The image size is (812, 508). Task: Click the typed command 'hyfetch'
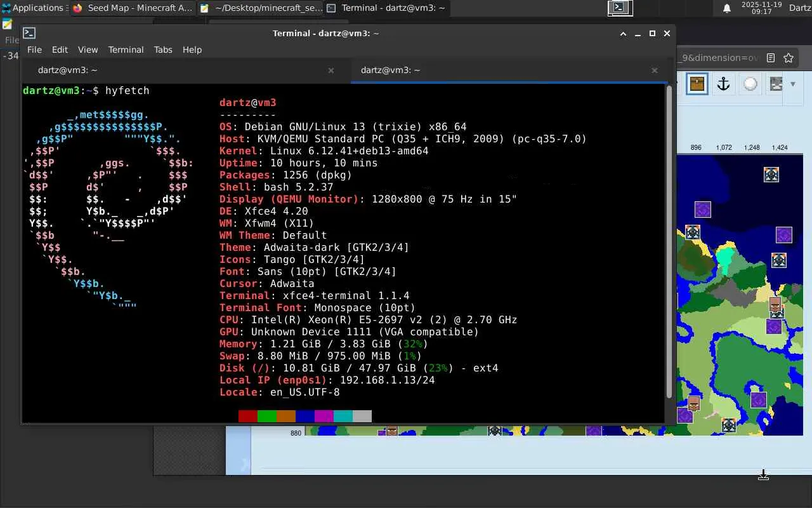pos(127,91)
